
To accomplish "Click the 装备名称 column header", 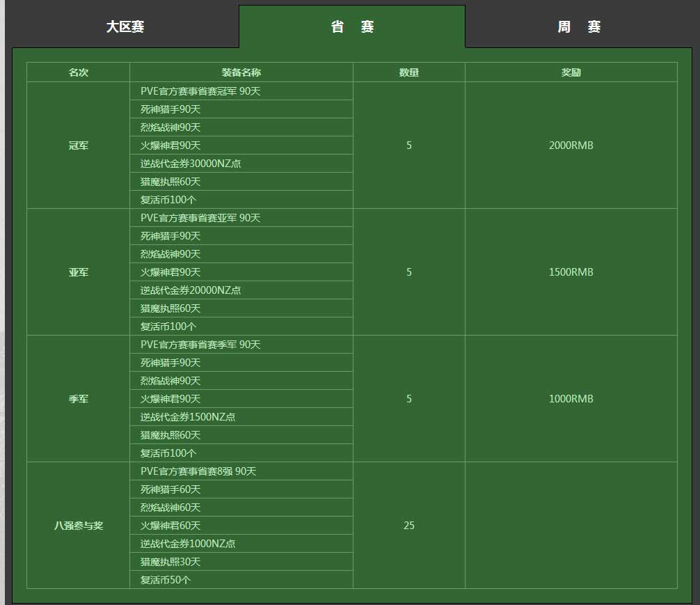I will pos(241,72).
